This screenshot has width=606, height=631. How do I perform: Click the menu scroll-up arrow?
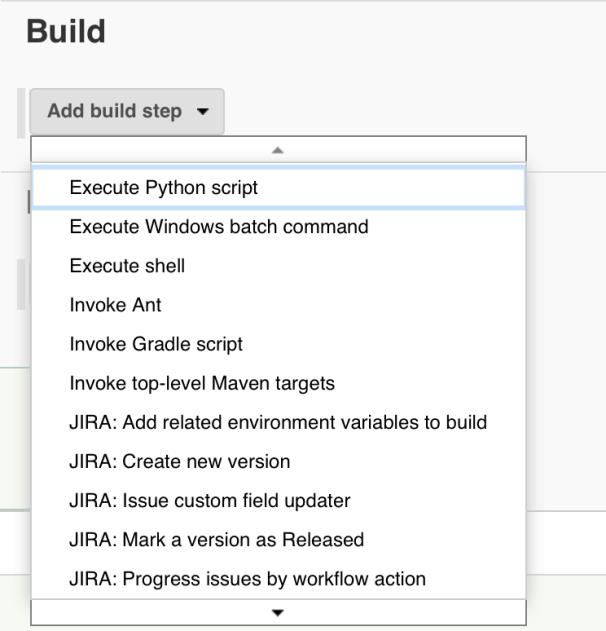[x=278, y=150]
